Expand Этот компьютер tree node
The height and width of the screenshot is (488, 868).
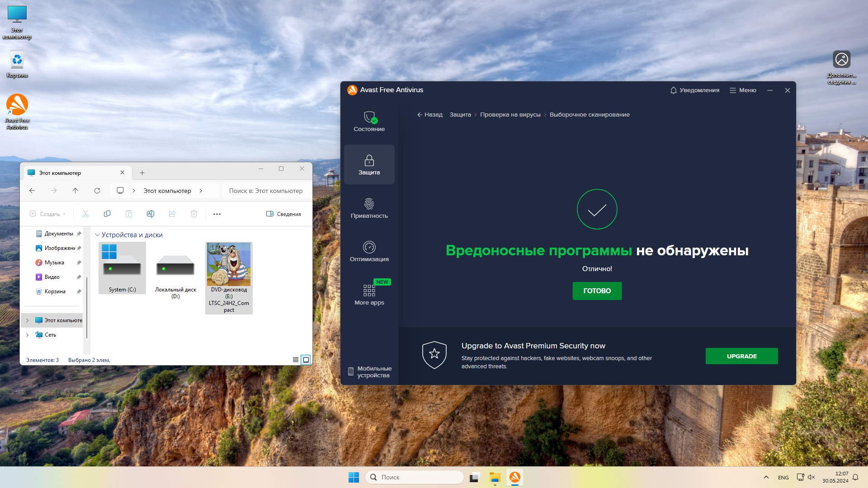27,320
